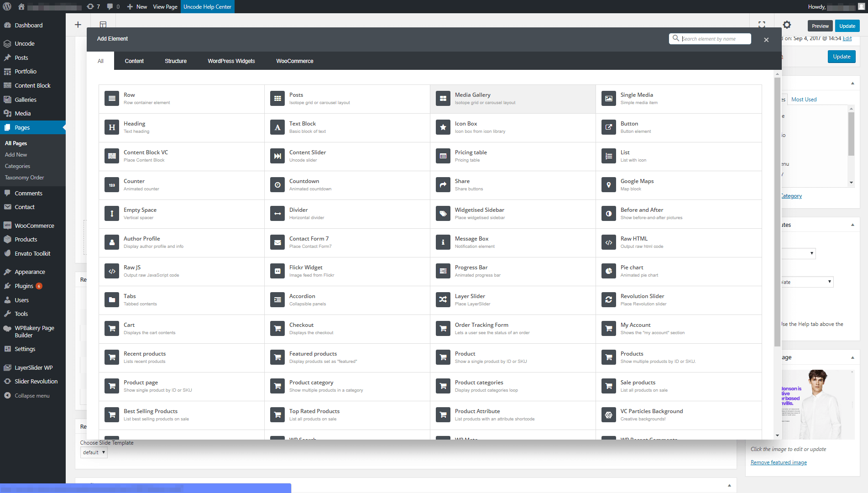
Task: Insert the Raw HTML element
Action: coord(679,242)
